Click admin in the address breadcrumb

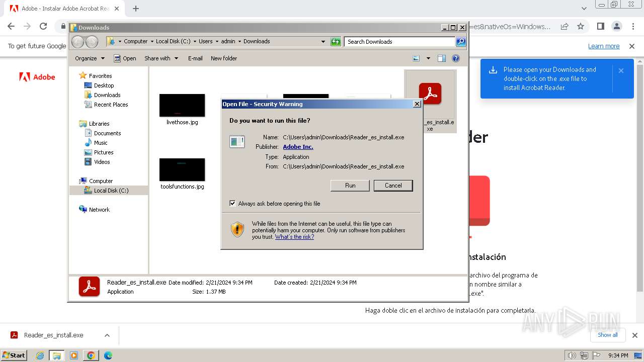(228, 41)
